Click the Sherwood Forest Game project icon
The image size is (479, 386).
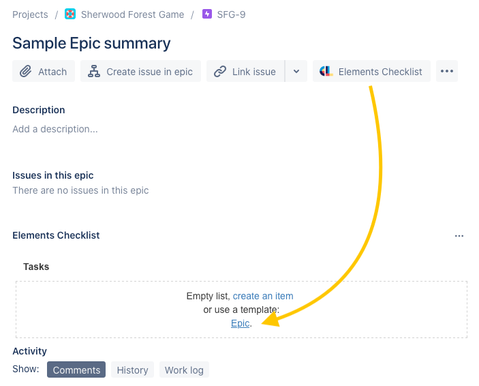[70, 14]
